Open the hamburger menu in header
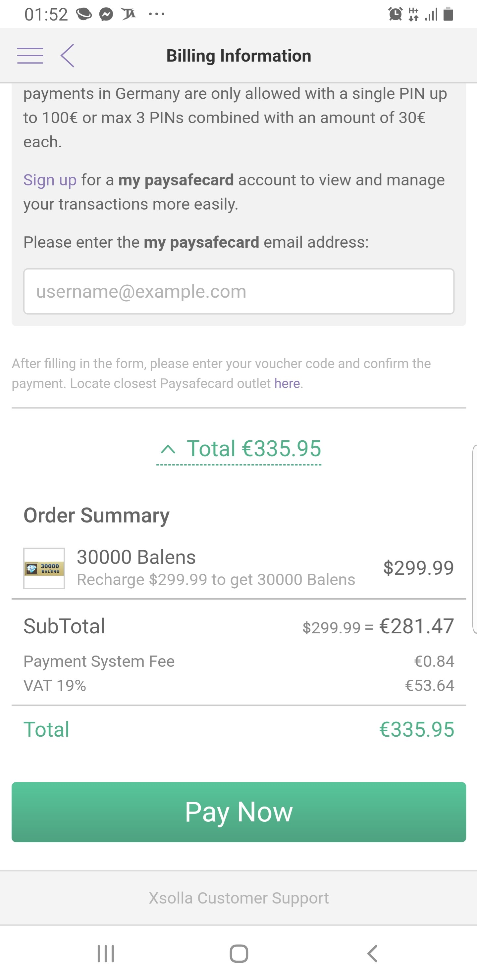This screenshot has height=980, width=477. tap(30, 56)
